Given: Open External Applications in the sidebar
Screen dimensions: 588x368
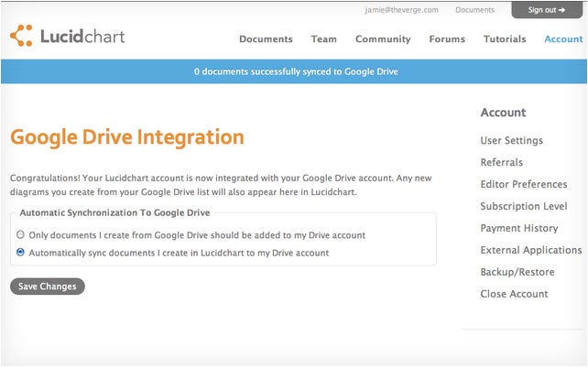Looking at the screenshot, I should [x=531, y=250].
